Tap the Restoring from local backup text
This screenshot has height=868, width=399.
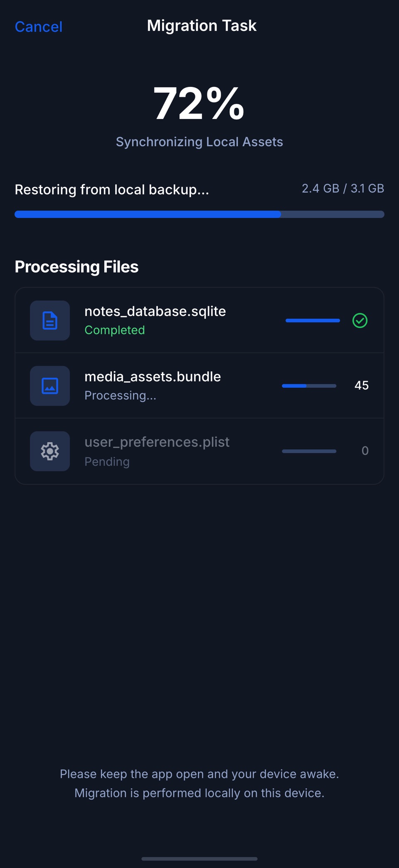pos(112,190)
